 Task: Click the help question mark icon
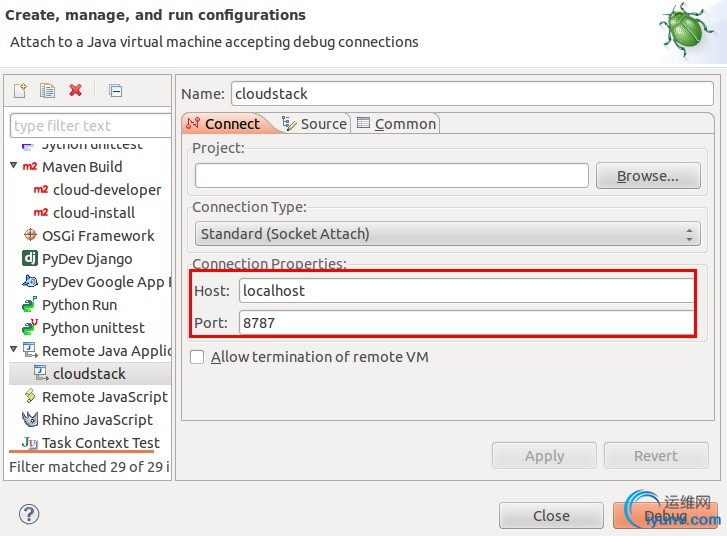[x=28, y=514]
